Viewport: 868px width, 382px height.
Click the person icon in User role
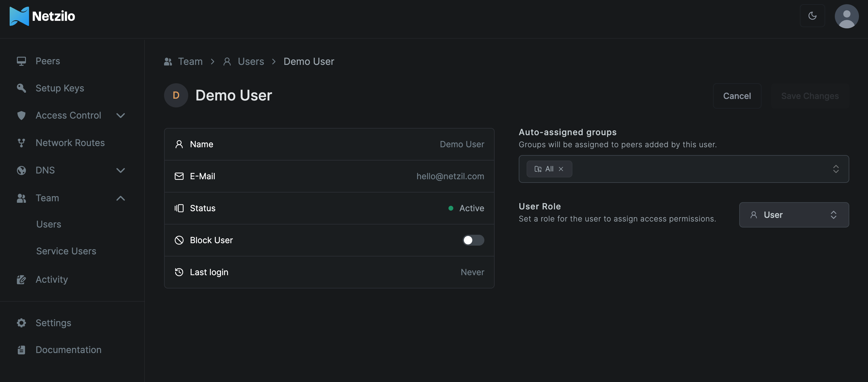click(754, 215)
